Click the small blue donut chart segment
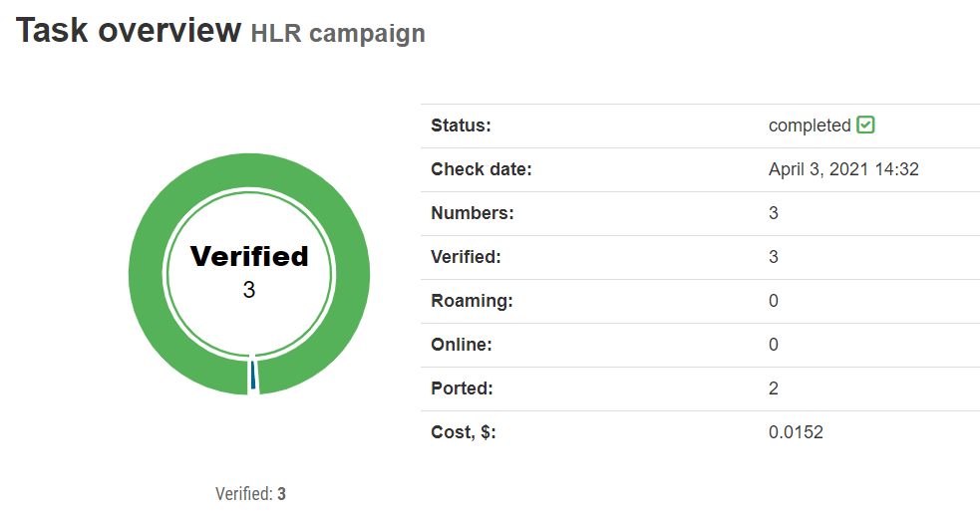The image size is (980, 514). pyautogui.click(x=253, y=378)
